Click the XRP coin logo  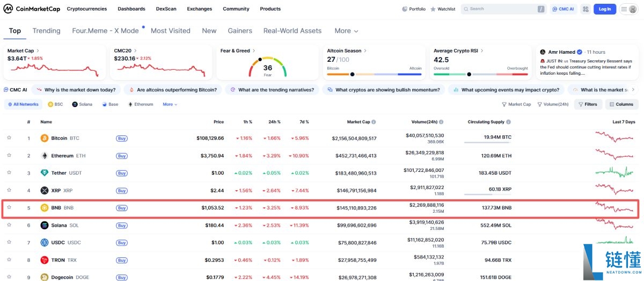(45, 190)
